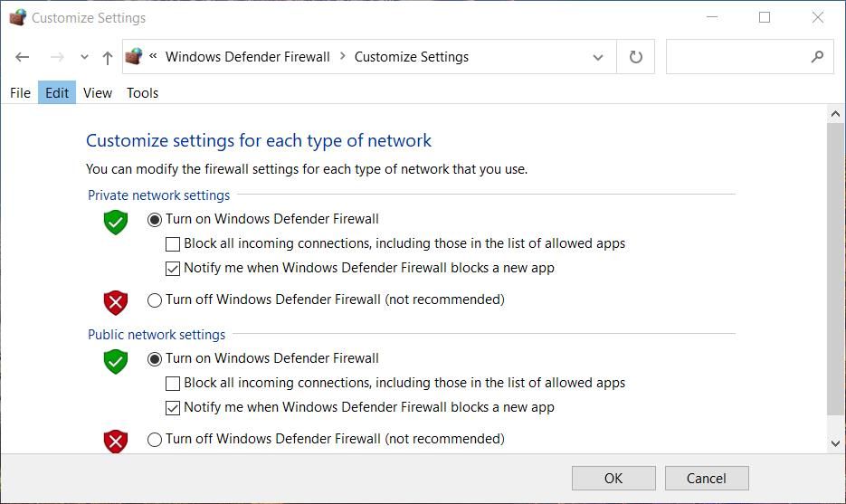This screenshot has height=504, width=846.
Task: Expand the double-chevron breadcrumb overflow
Action: point(153,55)
